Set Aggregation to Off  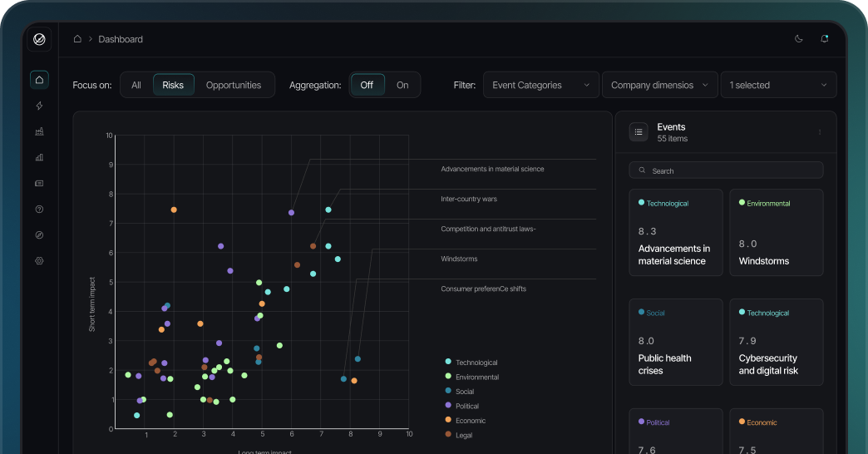367,85
